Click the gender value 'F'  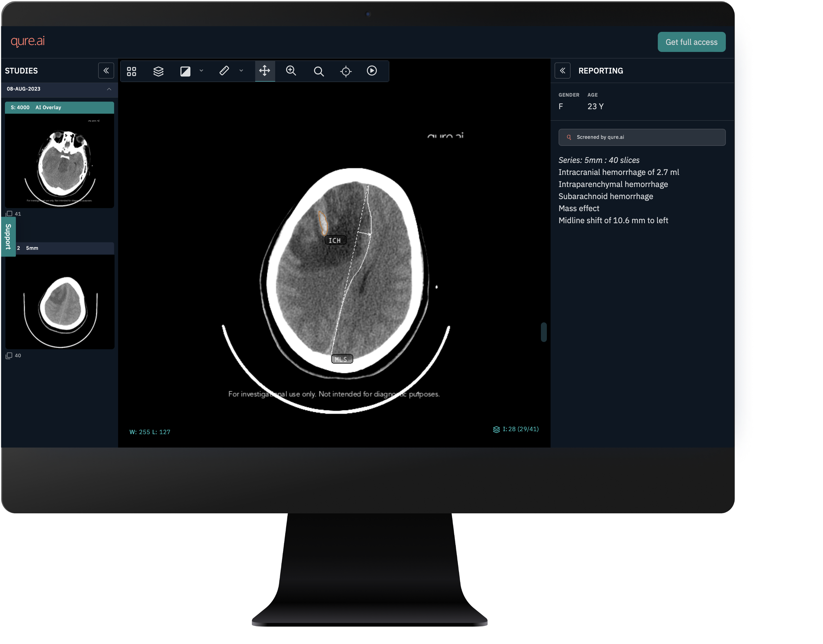(561, 106)
